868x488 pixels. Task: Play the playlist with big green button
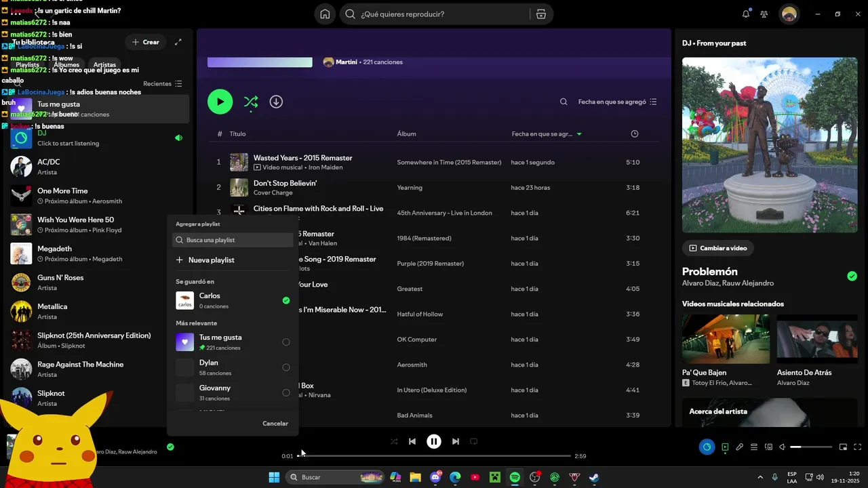point(220,102)
